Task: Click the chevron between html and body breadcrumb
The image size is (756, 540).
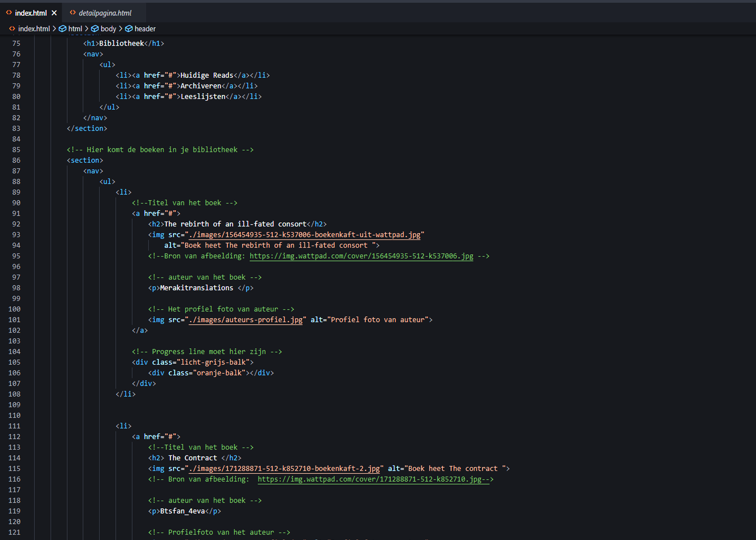Action: tap(87, 28)
